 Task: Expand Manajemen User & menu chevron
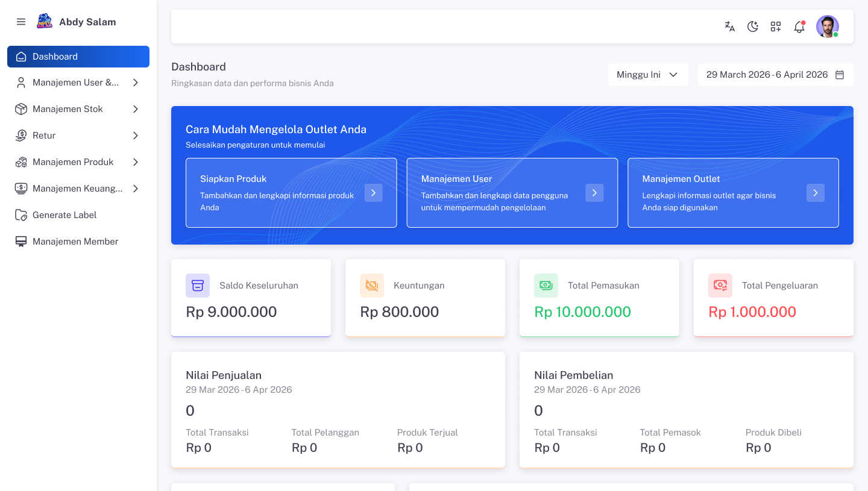(x=136, y=83)
